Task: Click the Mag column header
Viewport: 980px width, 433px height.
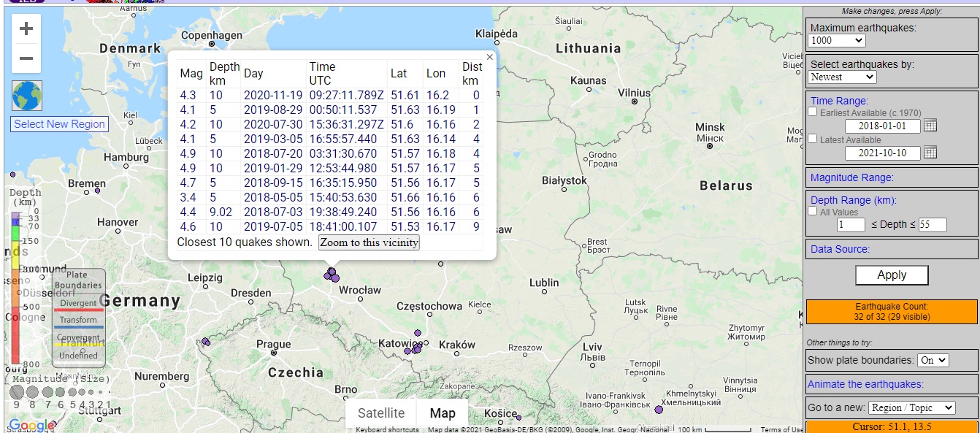Action: [x=191, y=73]
